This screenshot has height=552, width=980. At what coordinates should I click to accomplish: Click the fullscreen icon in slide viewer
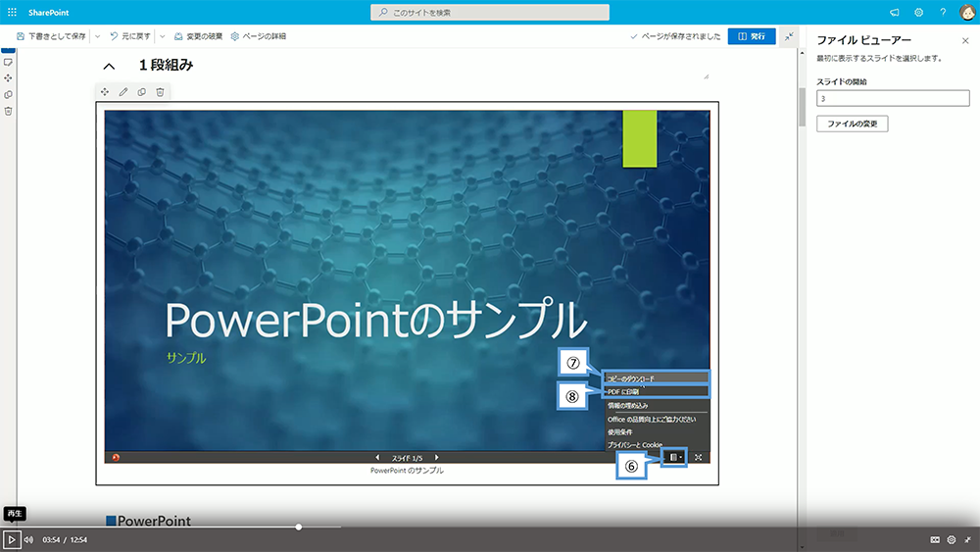pyautogui.click(x=698, y=457)
